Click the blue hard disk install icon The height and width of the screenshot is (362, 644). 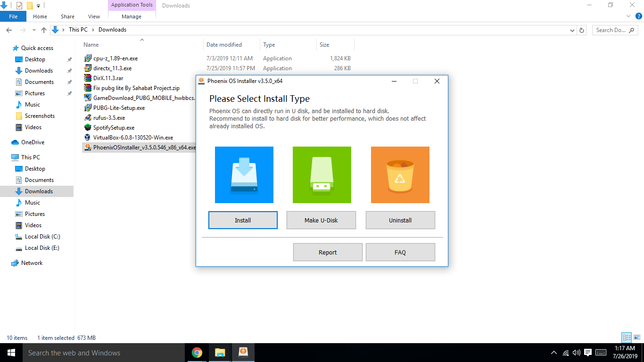click(x=244, y=175)
